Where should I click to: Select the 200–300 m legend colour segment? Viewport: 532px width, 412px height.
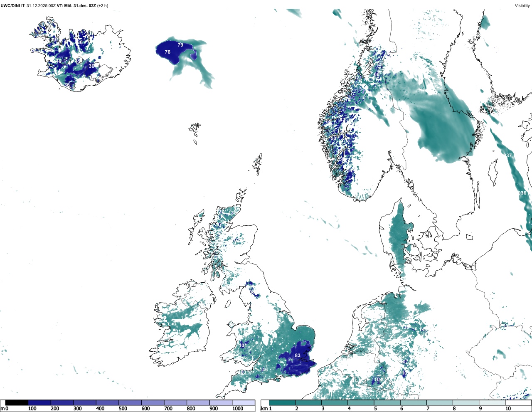[62, 403]
